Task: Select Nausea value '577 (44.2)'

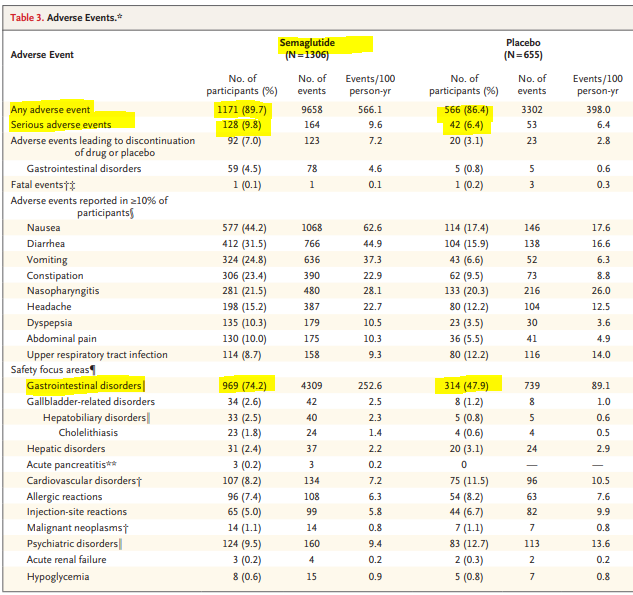Action: pyautogui.click(x=244, y=228)
